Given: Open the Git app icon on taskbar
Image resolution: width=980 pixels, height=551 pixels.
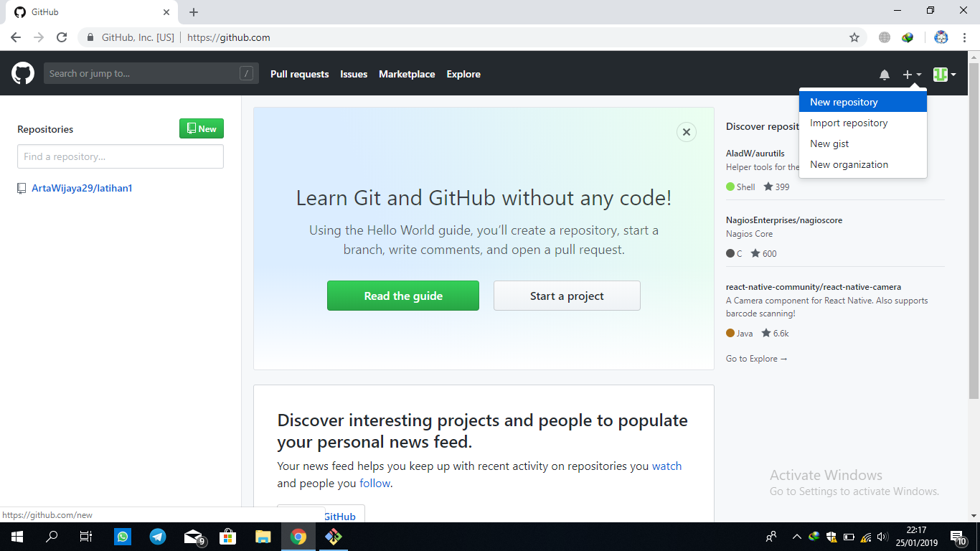Looking at the screenshot, I should pos(334,537).
